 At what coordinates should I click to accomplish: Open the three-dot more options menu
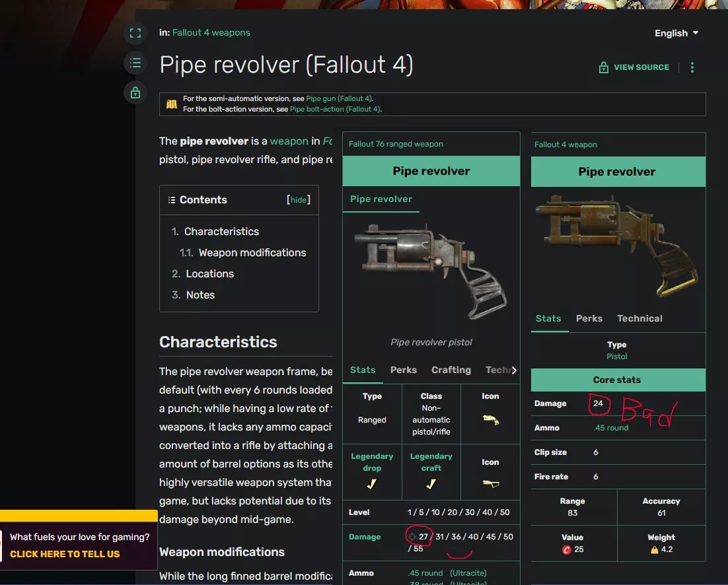pyautogui.click(x=692, y=67)
